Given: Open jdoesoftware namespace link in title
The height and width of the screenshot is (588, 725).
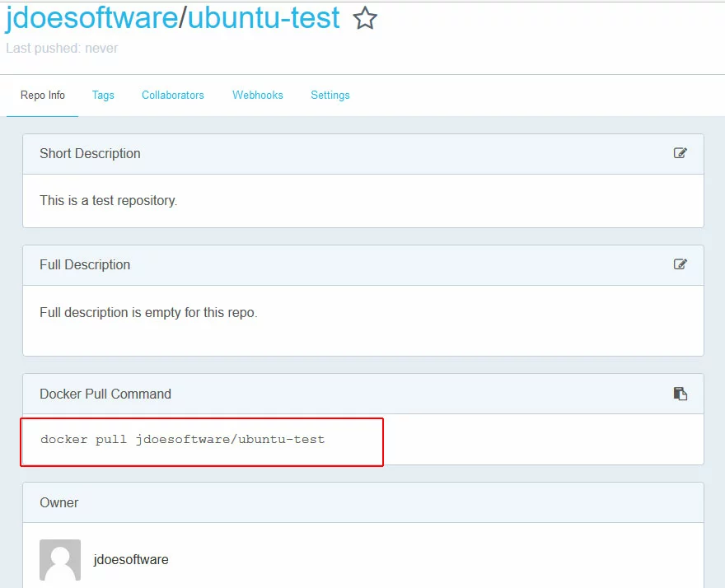Looking at the screenshot, I should 91,18.
